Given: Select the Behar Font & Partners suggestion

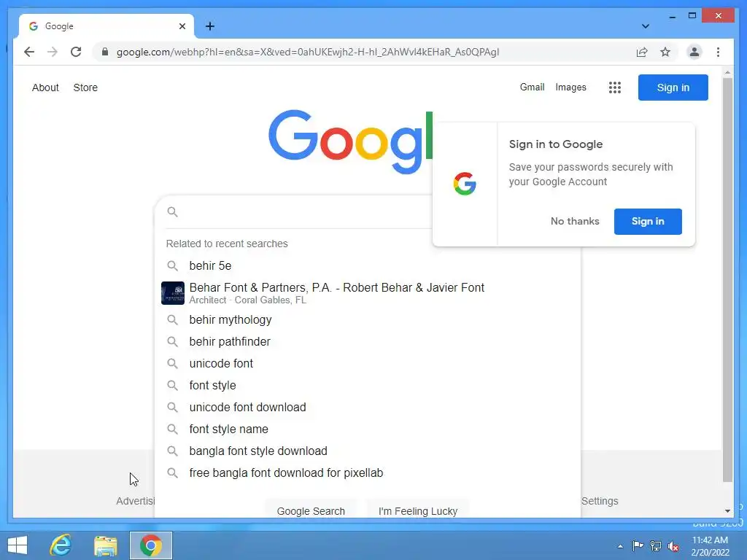Looking at the screenshot, I should tap(368, 293).
